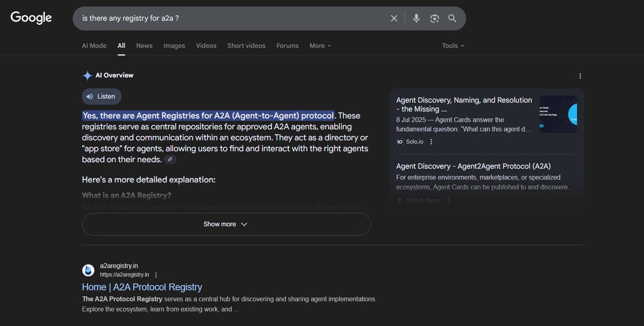The width and height of the screenshot is (644, 326).
Task: Click the a2aregistry.in site name
Action: click(x=119, y=266)
